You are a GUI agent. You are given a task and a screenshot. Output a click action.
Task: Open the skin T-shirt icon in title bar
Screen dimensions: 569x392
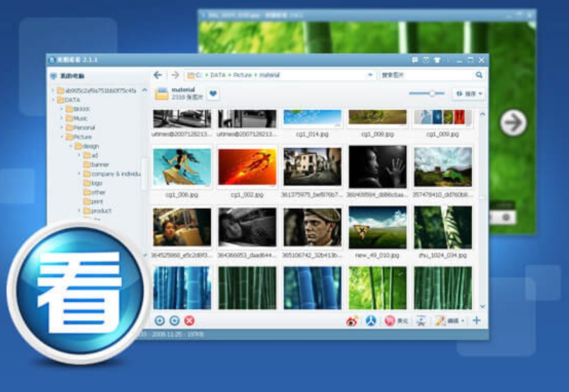pyautogui.click(x=438, y=60)
